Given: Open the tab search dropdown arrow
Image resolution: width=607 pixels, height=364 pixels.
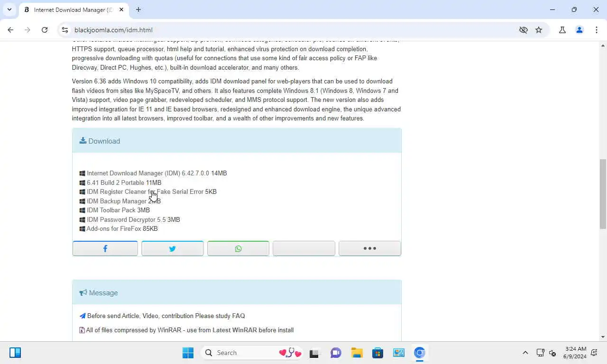Looking at the screenshot, I should click(9, 9).
